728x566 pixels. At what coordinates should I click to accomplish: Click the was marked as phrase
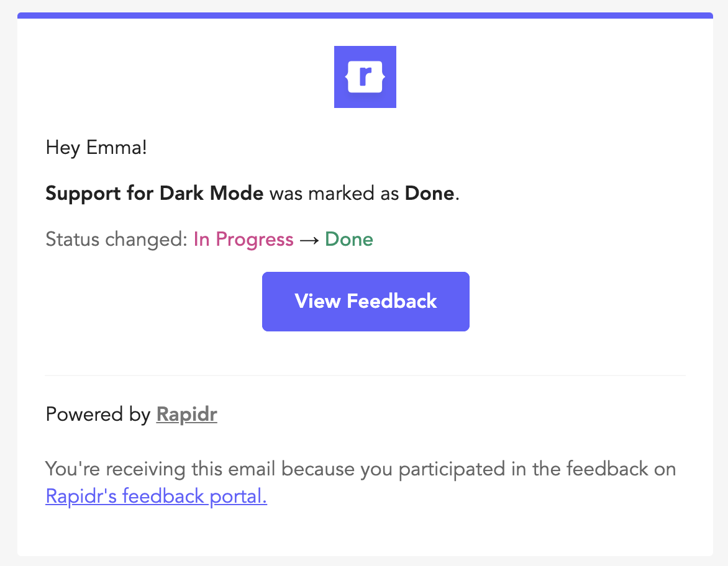[x=334, y=194]
